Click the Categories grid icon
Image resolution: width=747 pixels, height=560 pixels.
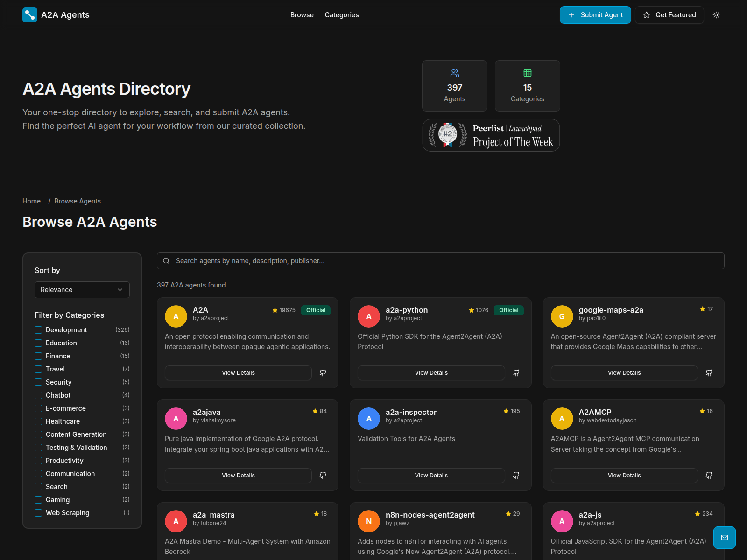[x=527, y=73]
